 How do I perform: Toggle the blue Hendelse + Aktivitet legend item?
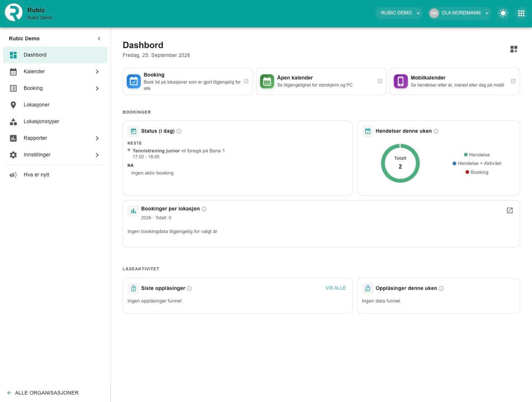pyautogui.click(x=477, y=163)
